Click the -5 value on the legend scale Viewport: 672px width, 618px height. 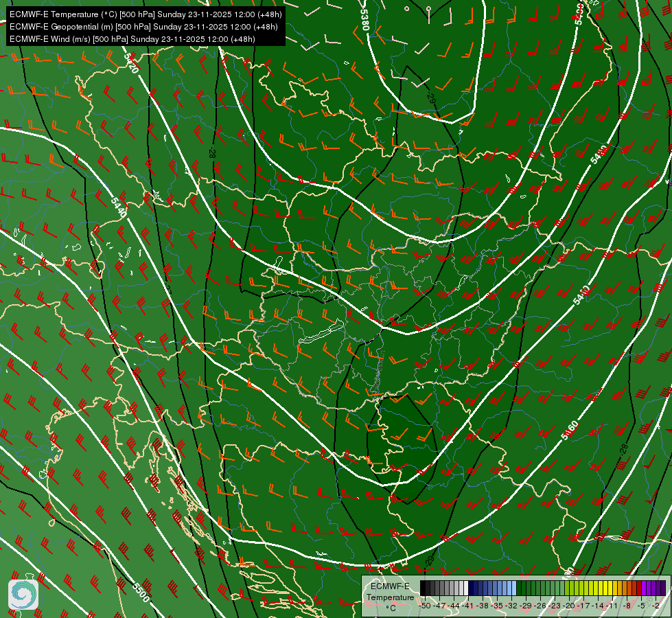click(641, 606)
